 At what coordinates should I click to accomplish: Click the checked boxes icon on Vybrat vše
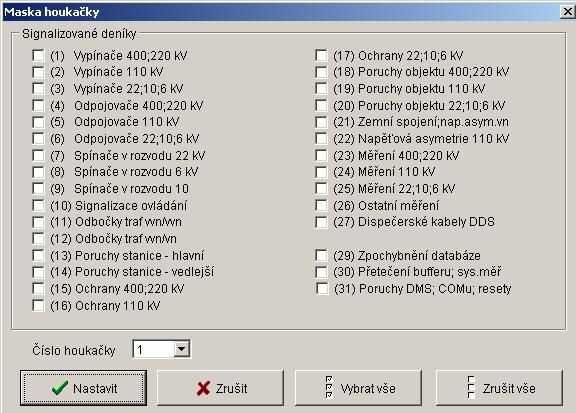coord(329,387)
